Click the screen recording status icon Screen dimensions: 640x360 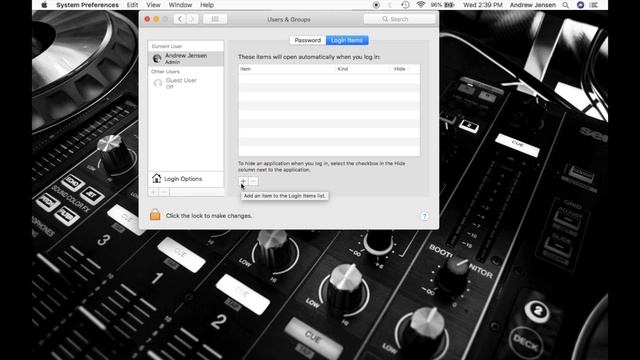pyautogui.click(x=376, y=5)
